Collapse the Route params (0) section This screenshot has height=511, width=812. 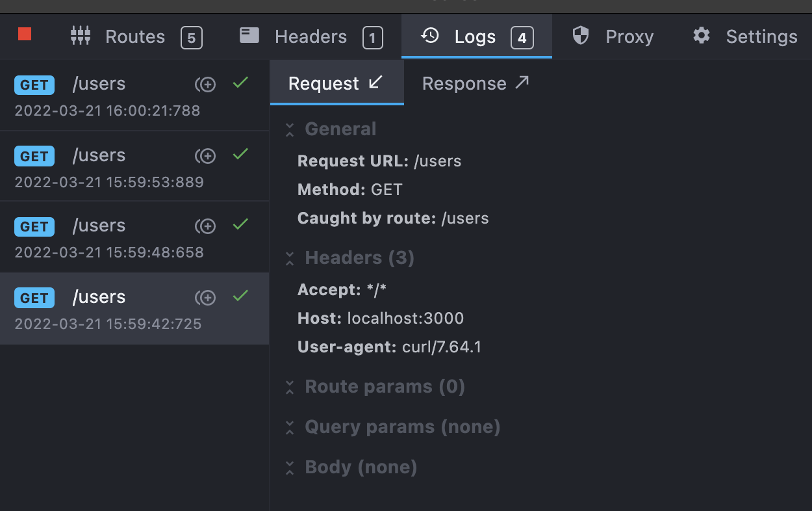290,387
